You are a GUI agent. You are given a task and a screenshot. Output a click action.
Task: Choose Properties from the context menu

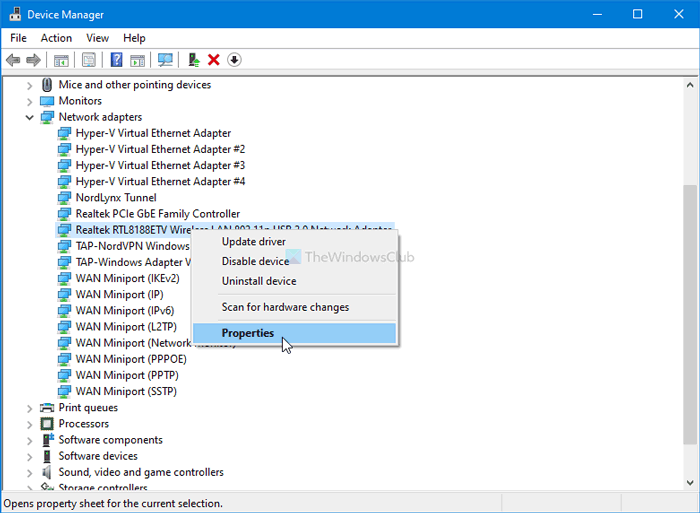pos(295,333)
